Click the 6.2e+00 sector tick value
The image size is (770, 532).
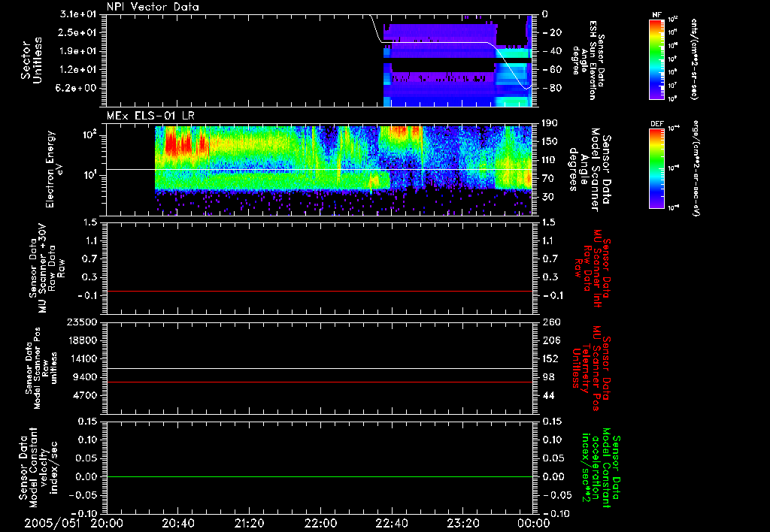click(77, 89)
